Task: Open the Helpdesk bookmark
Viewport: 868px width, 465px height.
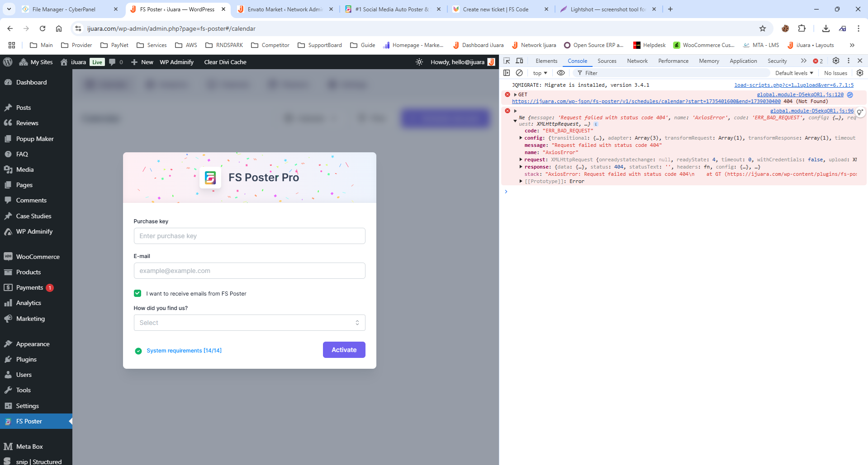Action: (x=649, y=45)
